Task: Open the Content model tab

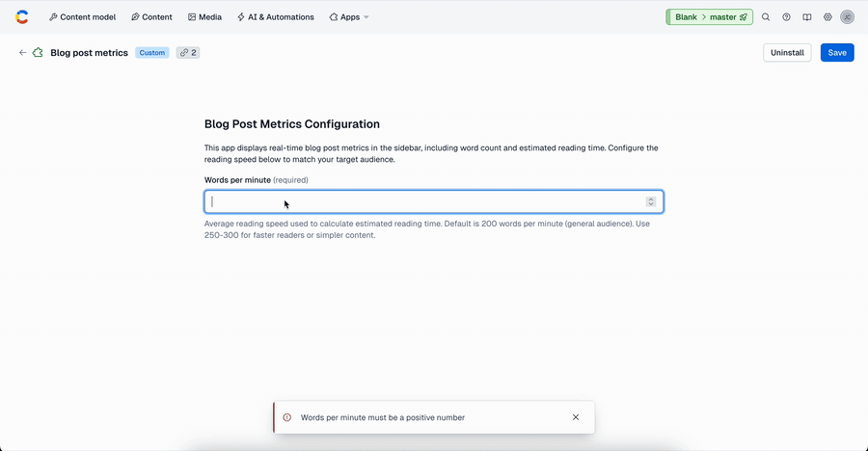Action: (82, 17)
